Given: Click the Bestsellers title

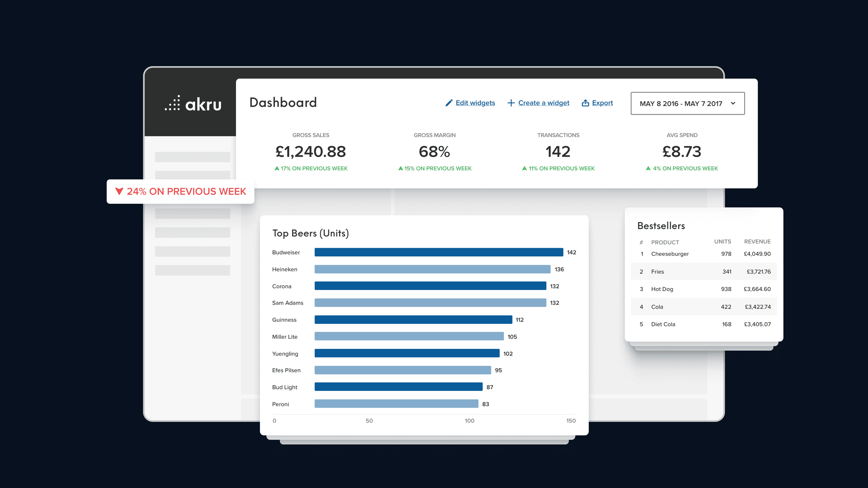Looking at the screenshot, I should 661,226.
